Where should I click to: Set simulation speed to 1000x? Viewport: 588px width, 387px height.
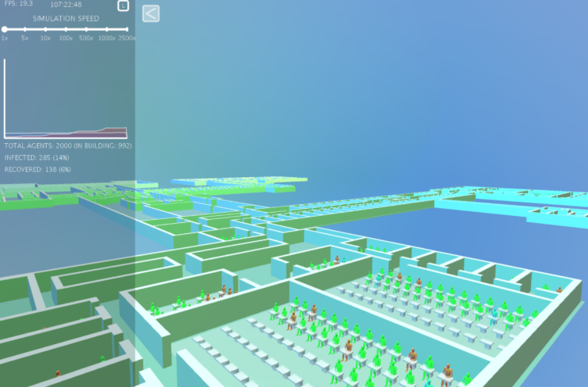click(x=107, y=29)
